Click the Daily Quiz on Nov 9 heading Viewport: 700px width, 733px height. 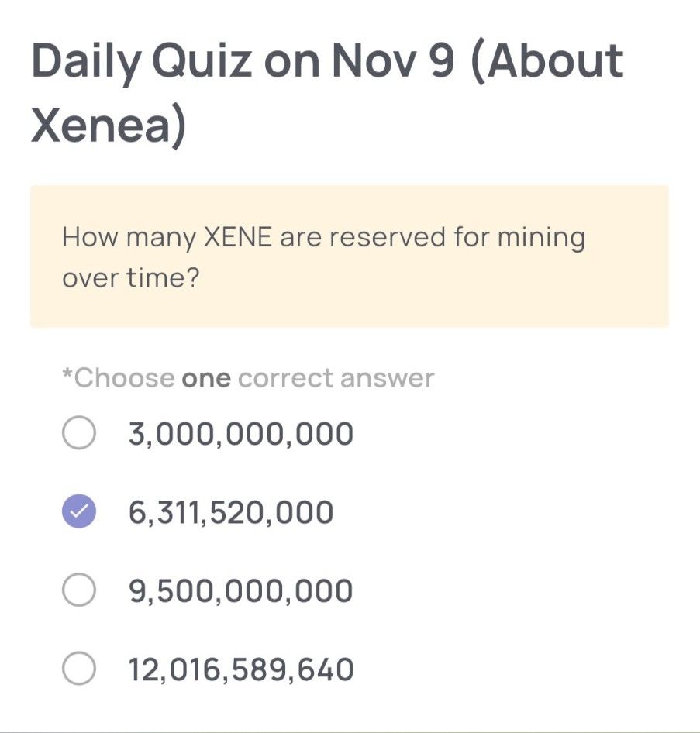pos(326,62)
